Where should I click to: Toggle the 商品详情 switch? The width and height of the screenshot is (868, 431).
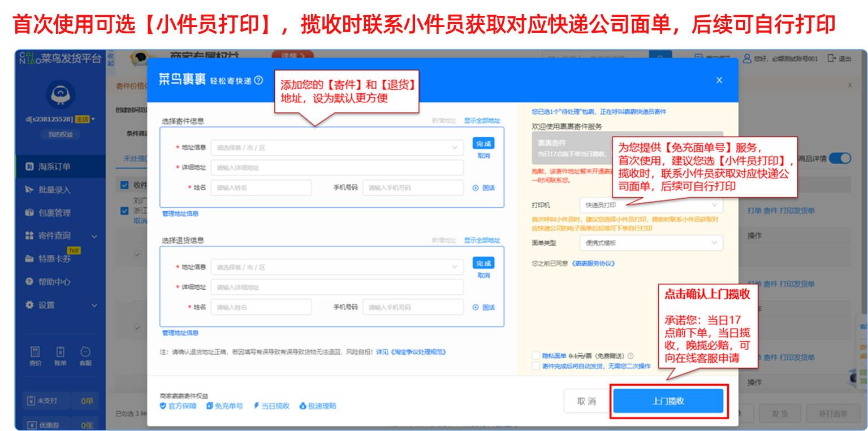coord(840,158)
